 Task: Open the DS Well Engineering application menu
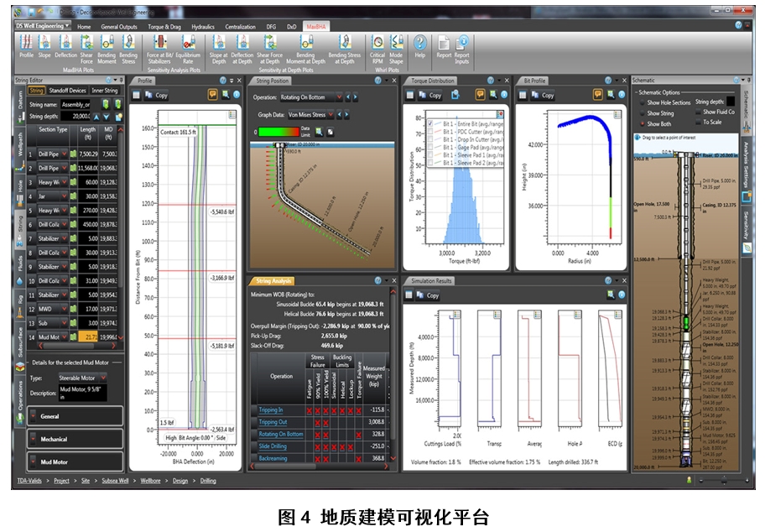click(x=43, y=26)
